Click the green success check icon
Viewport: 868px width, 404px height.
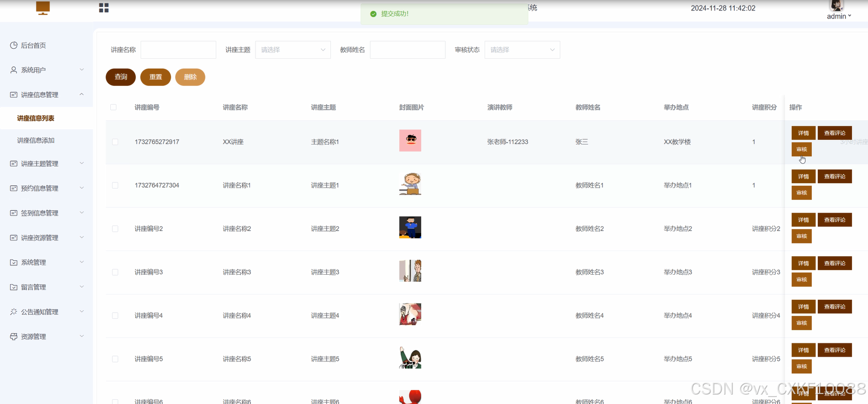tap(373, 14)
